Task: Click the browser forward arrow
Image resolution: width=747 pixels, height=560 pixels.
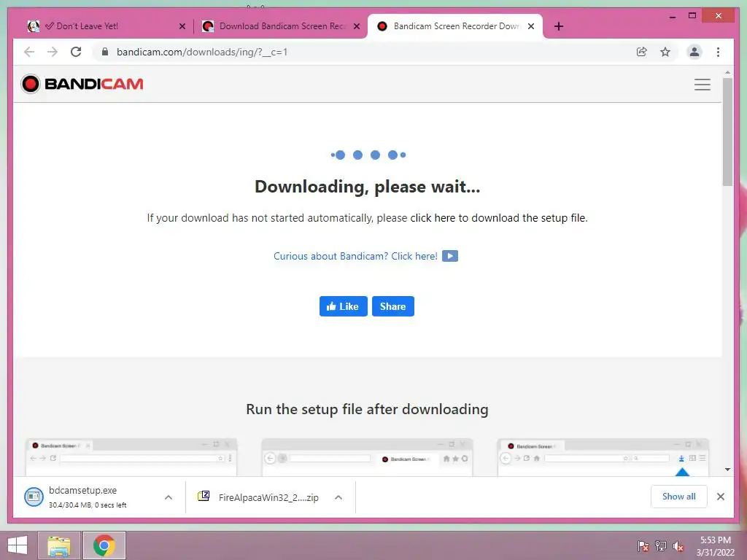Action: [x=53, y=52]
